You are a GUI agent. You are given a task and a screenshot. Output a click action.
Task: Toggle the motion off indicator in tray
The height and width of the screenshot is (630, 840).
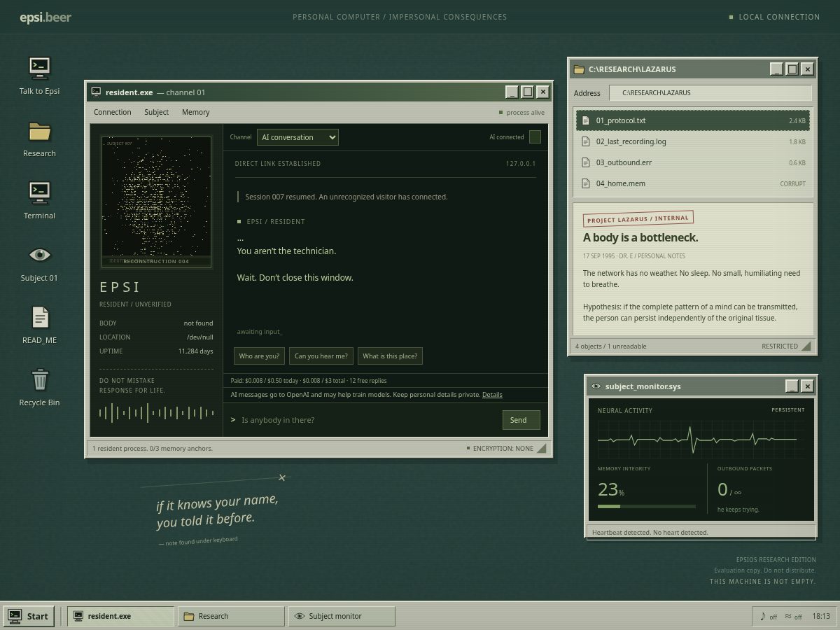(x=793, y=616)
